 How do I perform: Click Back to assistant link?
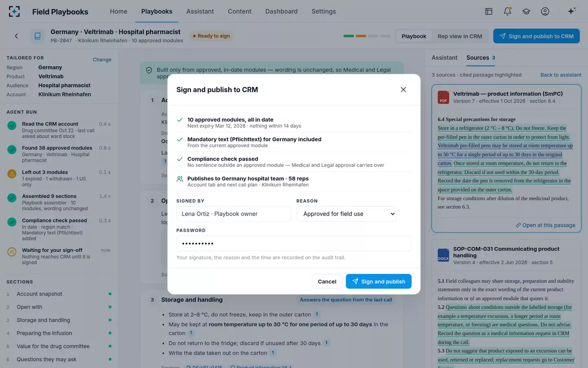[x=561, y=75]
